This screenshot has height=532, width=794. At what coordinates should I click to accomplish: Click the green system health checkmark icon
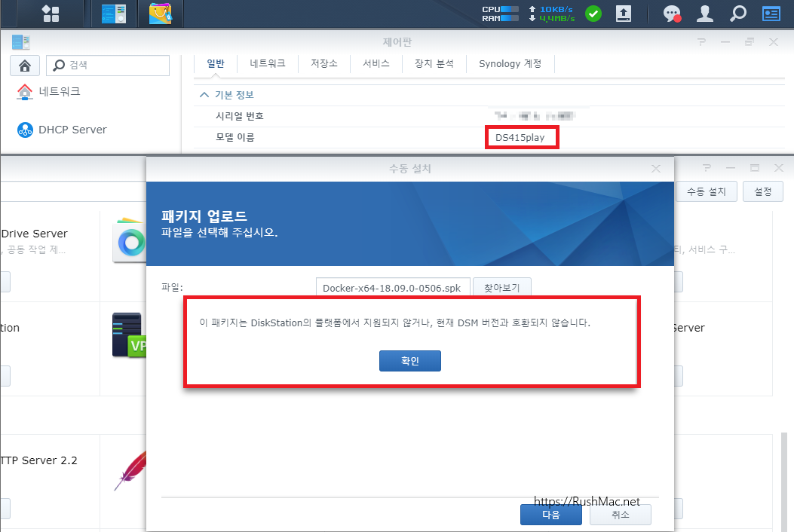click(x=593, y=14)
